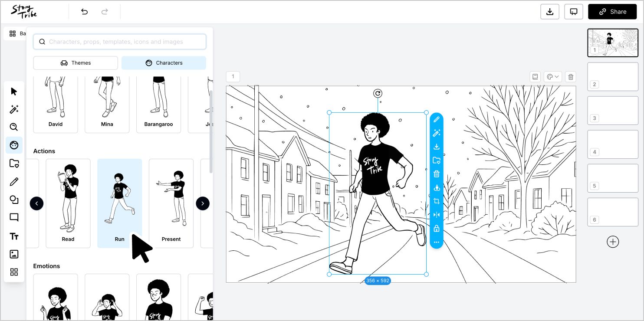The width and height of the screenshot is (644, 321).
Task: Delete selected character via floating toolbar trash
Action: click(437, 174)
